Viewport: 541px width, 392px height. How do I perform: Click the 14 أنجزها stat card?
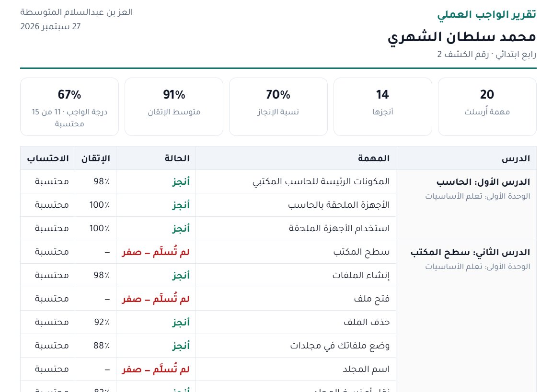tap(383, 107)
